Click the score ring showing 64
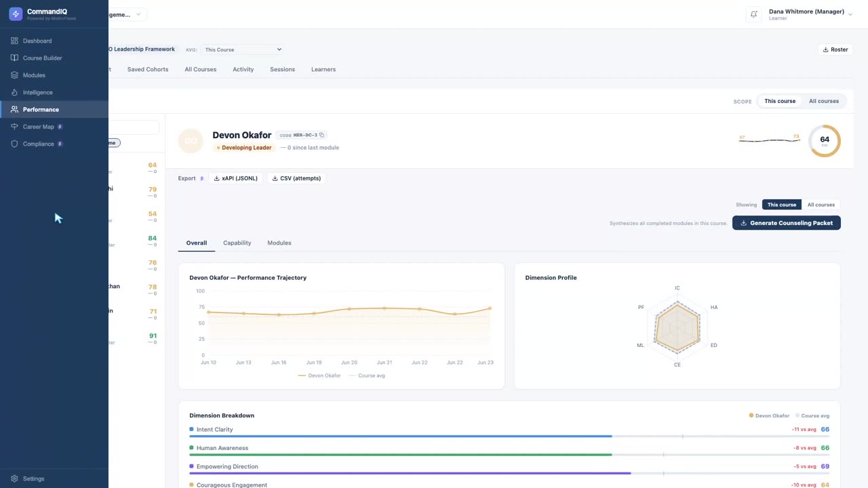The image size is (868, 488). pos(825,140)
